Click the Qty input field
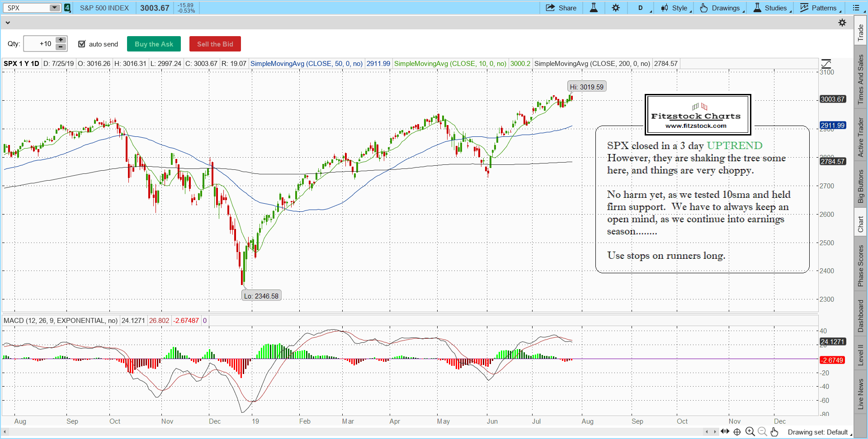Viewport: 868px width, 439px height. pos(40,44)
